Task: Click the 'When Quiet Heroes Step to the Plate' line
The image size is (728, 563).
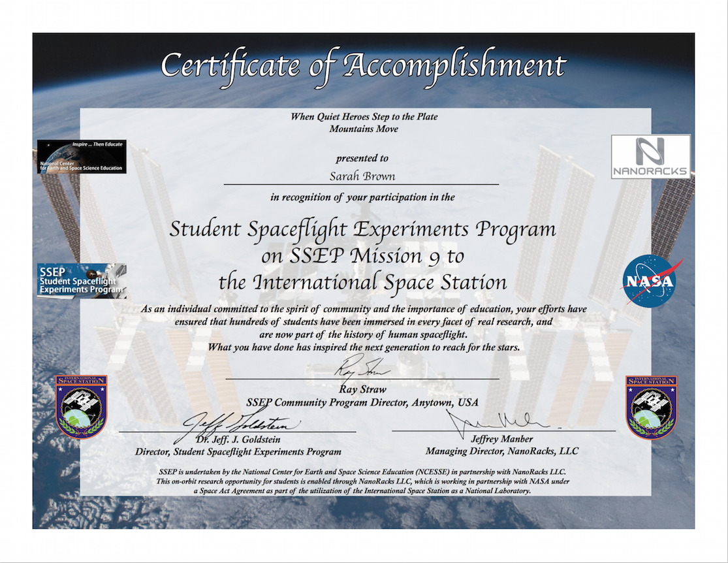Action: (x=364, y=117)
